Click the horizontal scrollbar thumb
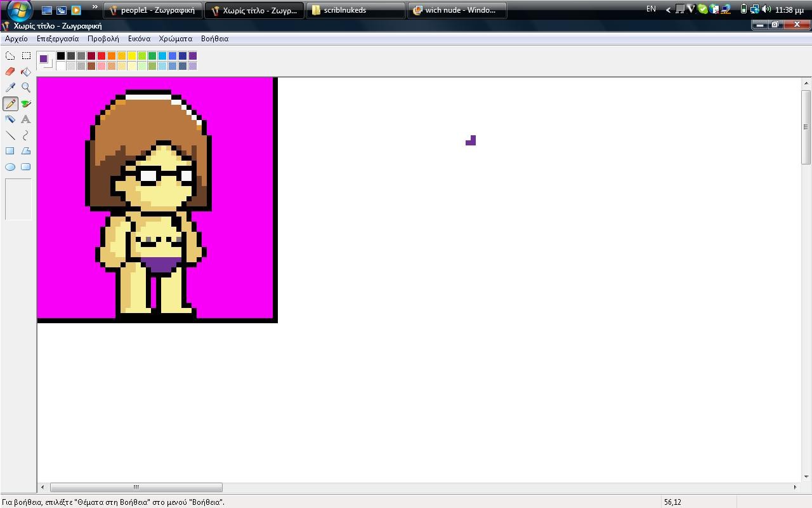 [136, 487]
